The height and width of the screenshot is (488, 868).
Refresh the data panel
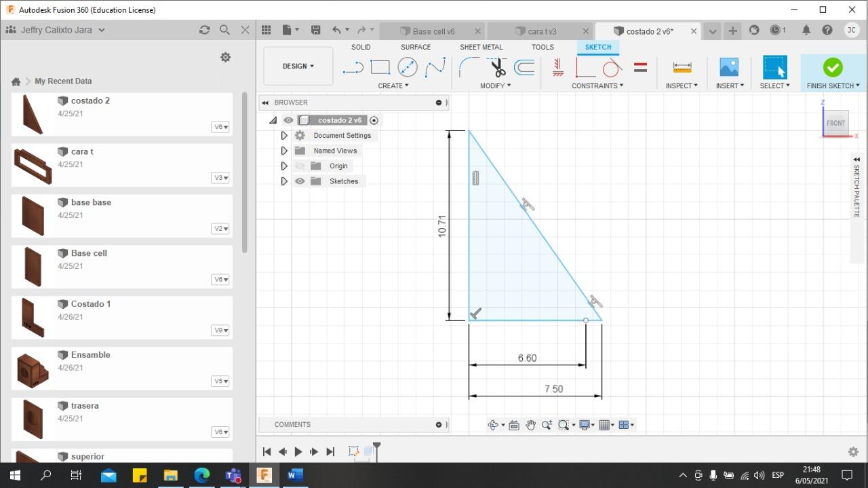(204, 30)
